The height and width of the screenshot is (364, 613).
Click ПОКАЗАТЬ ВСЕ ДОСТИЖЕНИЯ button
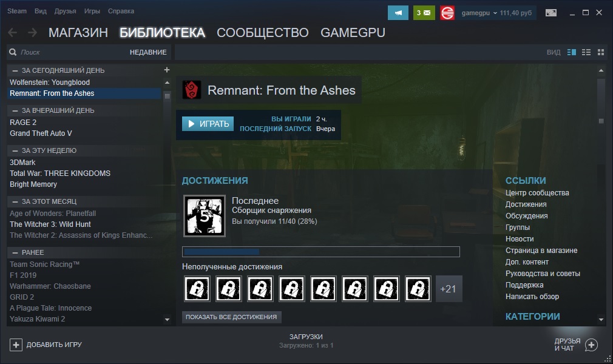(231, 317)
